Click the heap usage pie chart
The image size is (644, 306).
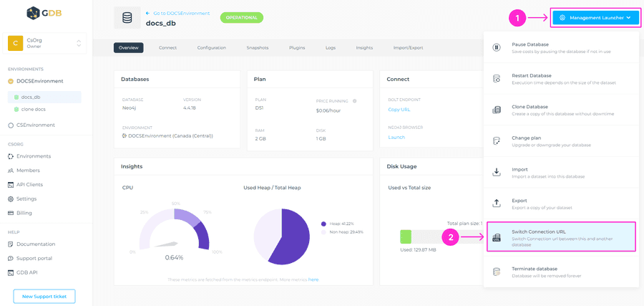click(282, 236)
